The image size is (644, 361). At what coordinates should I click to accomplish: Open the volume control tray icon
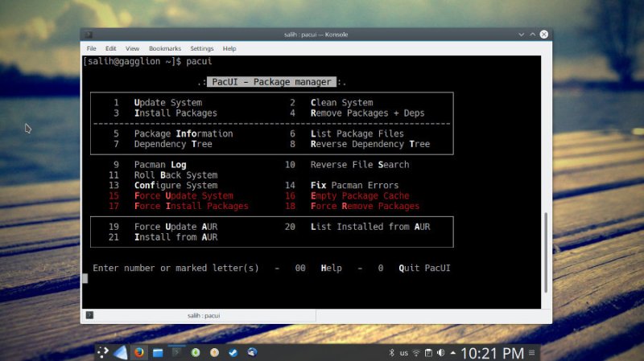(x=440, y=353)
